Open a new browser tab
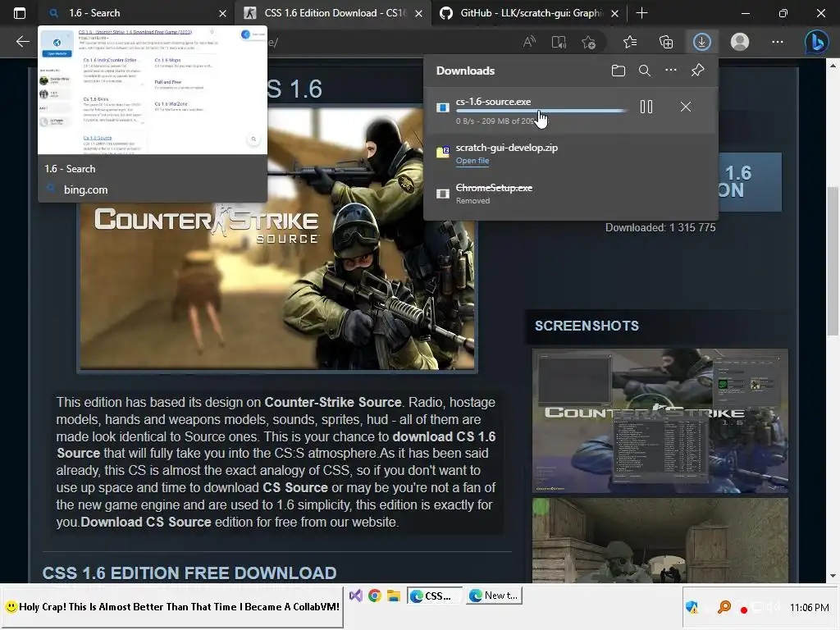The image size is (840, 630). click(641, 13)
